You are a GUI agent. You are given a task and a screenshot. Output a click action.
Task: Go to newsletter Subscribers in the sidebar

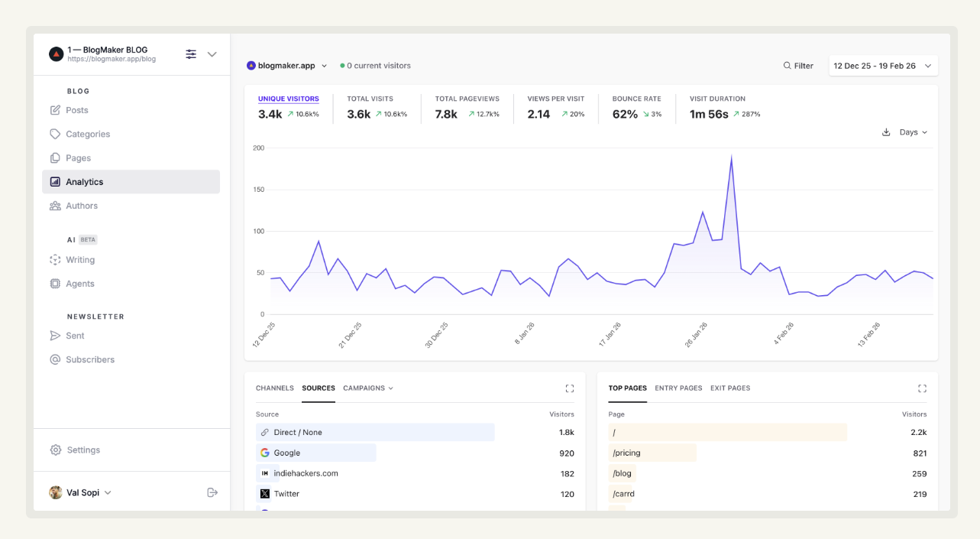coord(89,359)
